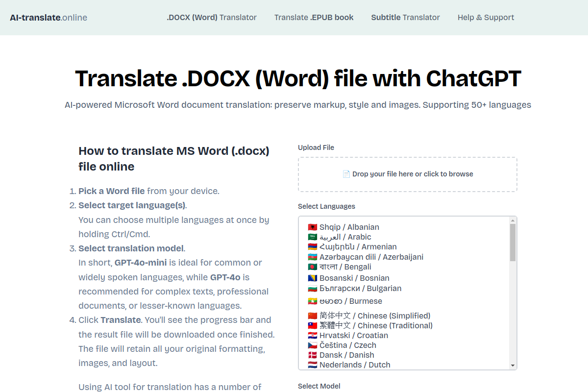Choose Български / Bulgarian
Image resolution: width=588 pixels, height=392 pixels.
point(404,288)
